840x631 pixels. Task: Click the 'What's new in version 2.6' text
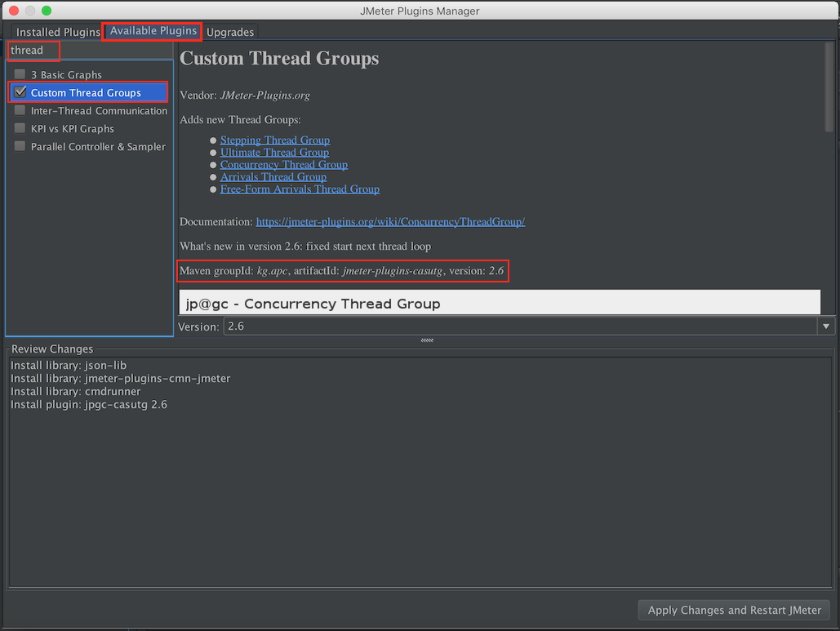tap(305, 247)
